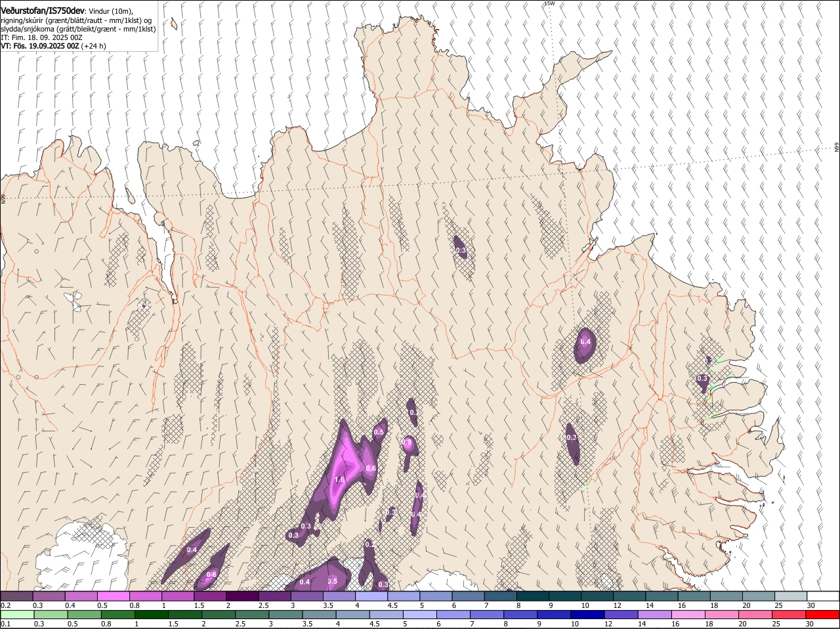Click the 0.6 label adjacent to the 1.6 peak
Viewport: 840px width, 629px height.
coord(371,468)
